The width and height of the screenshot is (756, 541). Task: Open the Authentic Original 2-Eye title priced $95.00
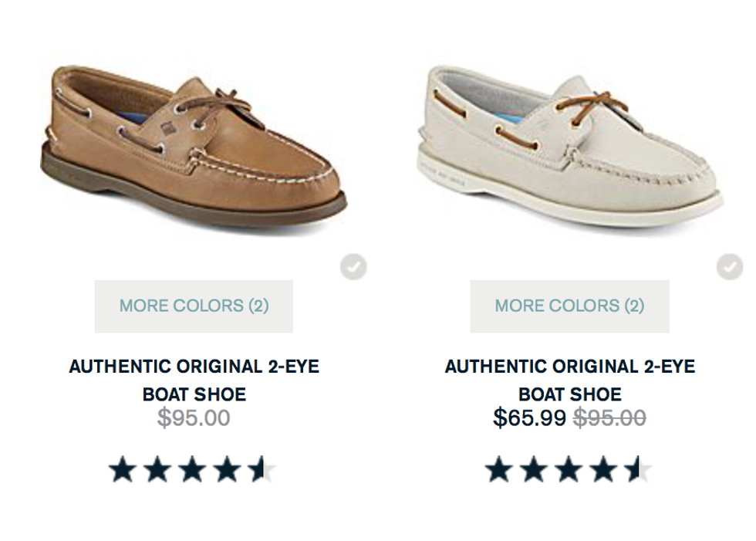[194, 380]
